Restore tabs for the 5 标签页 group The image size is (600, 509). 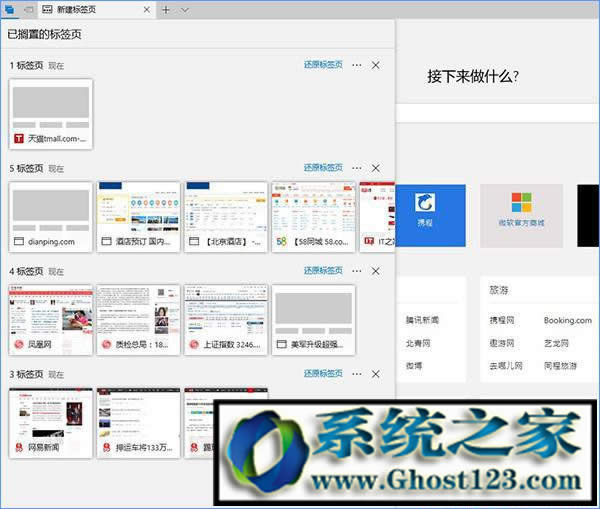[323, 167]
